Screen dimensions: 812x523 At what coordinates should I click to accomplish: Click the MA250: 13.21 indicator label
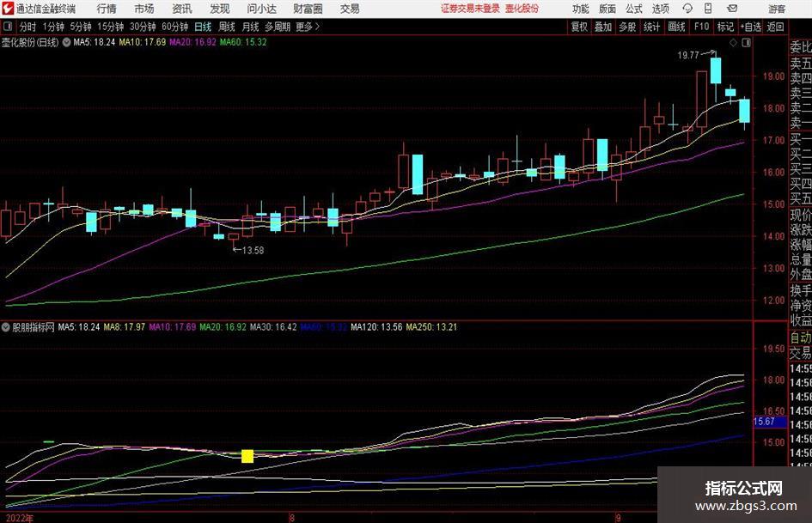pos(432,327)
